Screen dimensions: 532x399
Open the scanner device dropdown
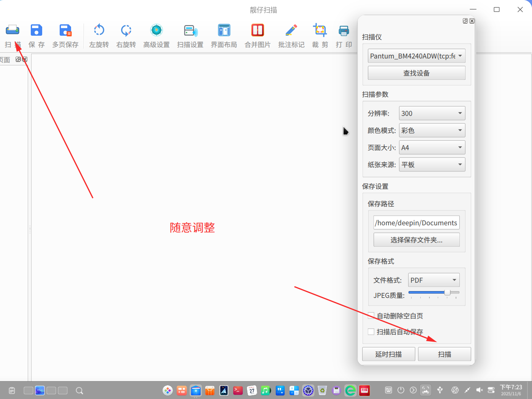tap(416, 56)
